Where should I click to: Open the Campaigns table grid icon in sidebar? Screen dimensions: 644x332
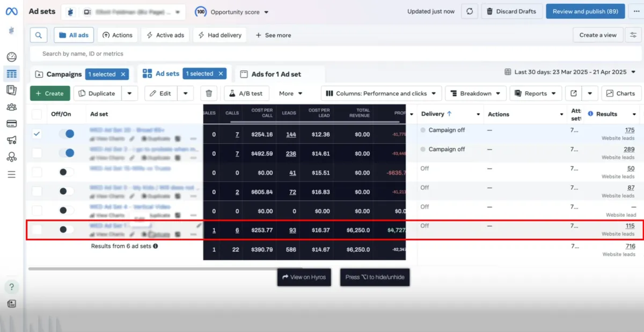tap(11, 73)
